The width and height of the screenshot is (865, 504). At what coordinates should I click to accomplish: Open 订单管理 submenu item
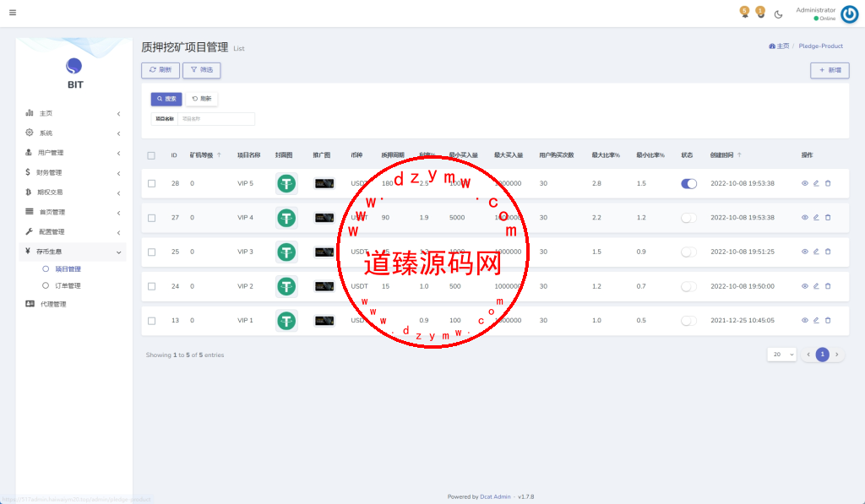[x=68, y=285]
